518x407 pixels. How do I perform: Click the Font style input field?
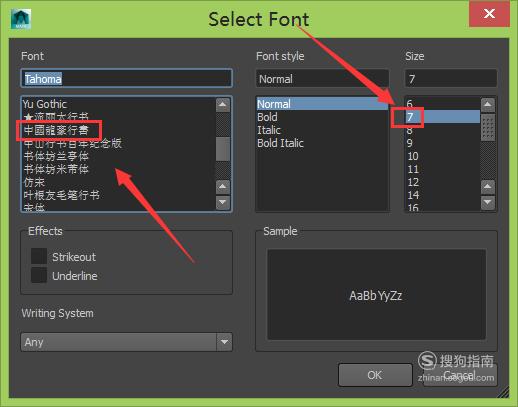pos(322,79)
